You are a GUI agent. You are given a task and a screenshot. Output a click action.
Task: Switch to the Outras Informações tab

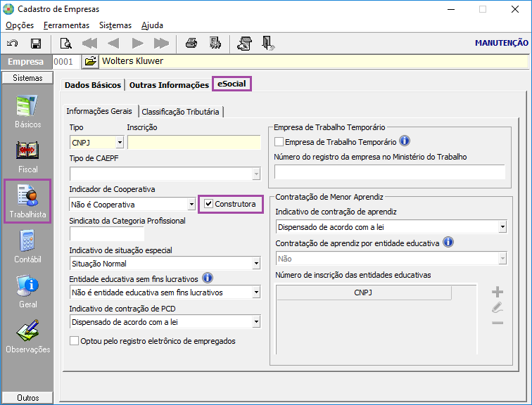click(169, 85)
